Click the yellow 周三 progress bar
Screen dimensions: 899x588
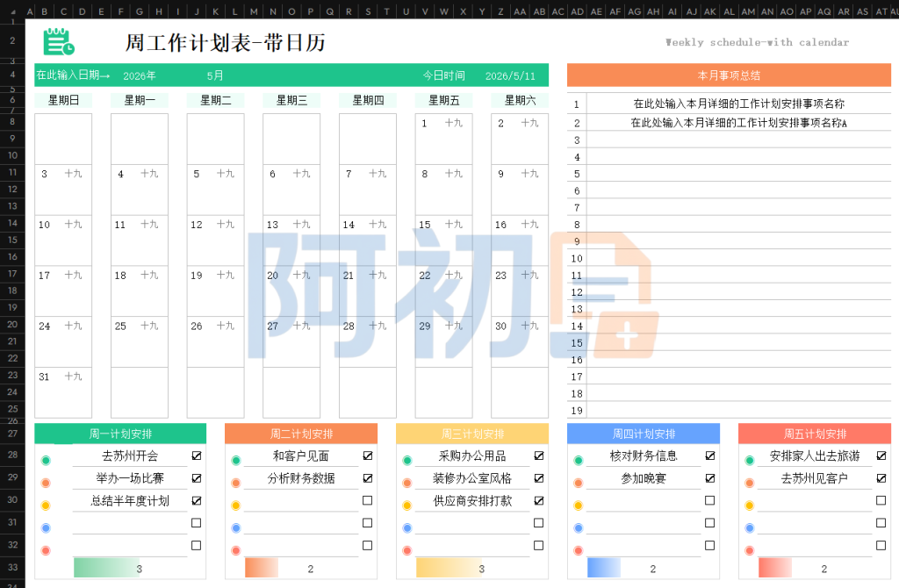tap(449, 568)
